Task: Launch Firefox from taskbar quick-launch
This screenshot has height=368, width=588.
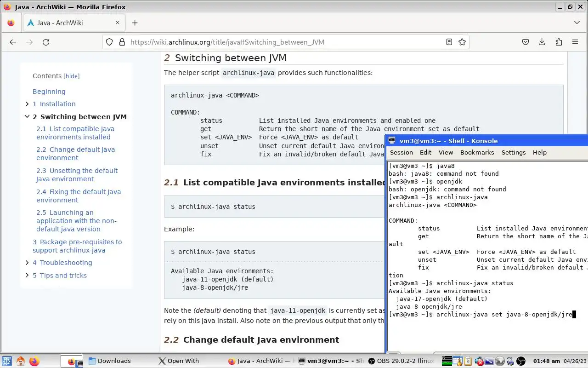Action: (x=34, y=361)
